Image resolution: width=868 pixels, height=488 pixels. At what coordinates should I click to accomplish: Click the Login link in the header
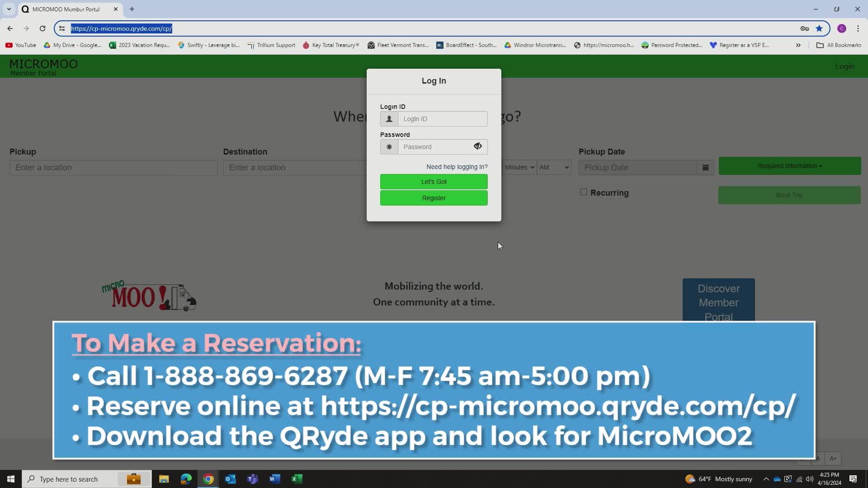point(844,66)
